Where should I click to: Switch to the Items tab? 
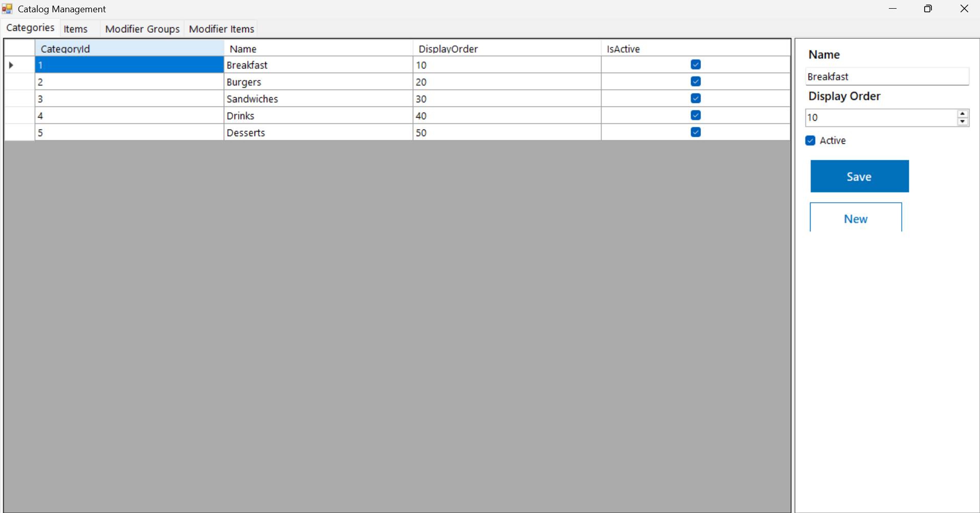[x=75, y=29]
